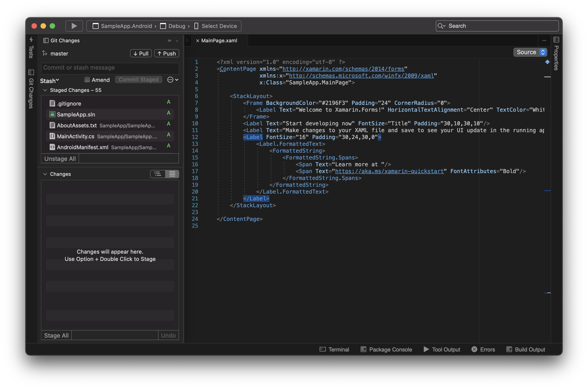Screen dimensions: 588x389
Task: Close the MainPage.xaml tab
Action: point(197,41)
